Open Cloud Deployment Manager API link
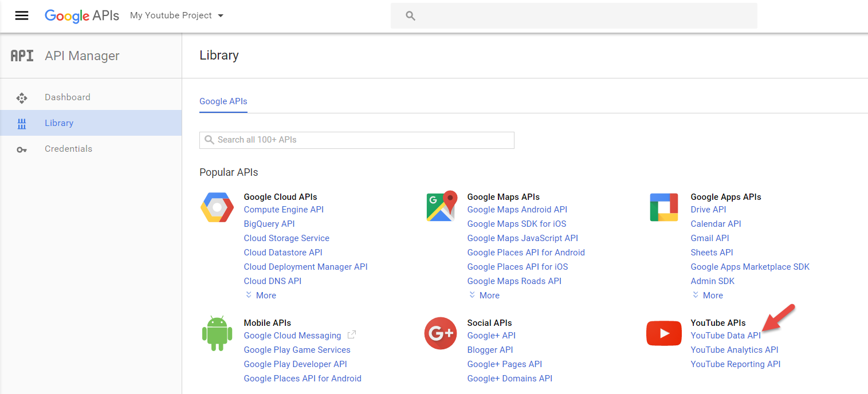This screenshot has width=868, height=394. pyautogui.click(x=306, y=267)
